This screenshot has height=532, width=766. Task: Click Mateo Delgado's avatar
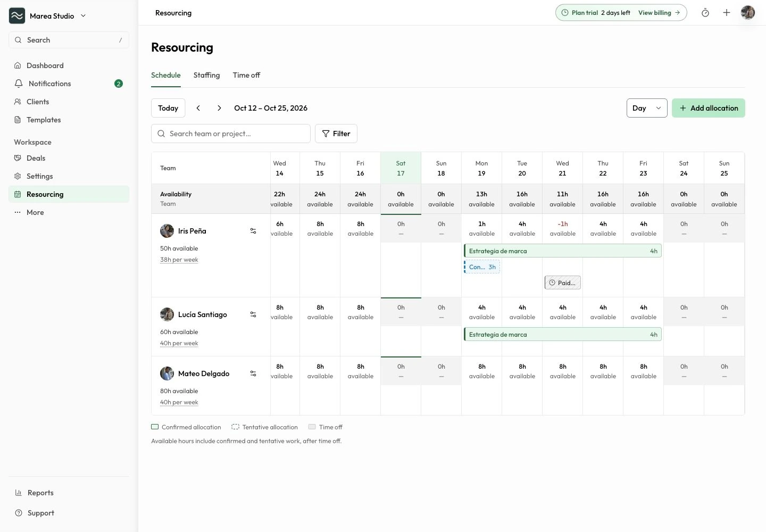(167, 373)
